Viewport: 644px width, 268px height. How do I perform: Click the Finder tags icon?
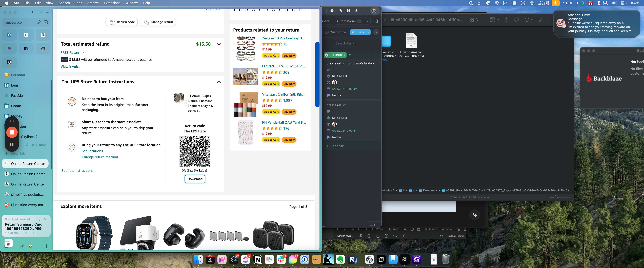tap(516, 20)
